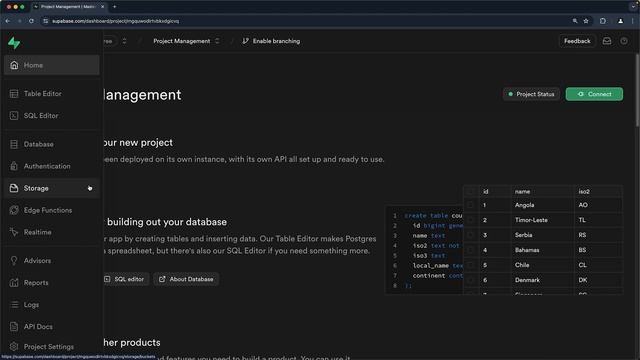Click the Project Settings gear icon
640x360 pixels.
tap(14, 347)
